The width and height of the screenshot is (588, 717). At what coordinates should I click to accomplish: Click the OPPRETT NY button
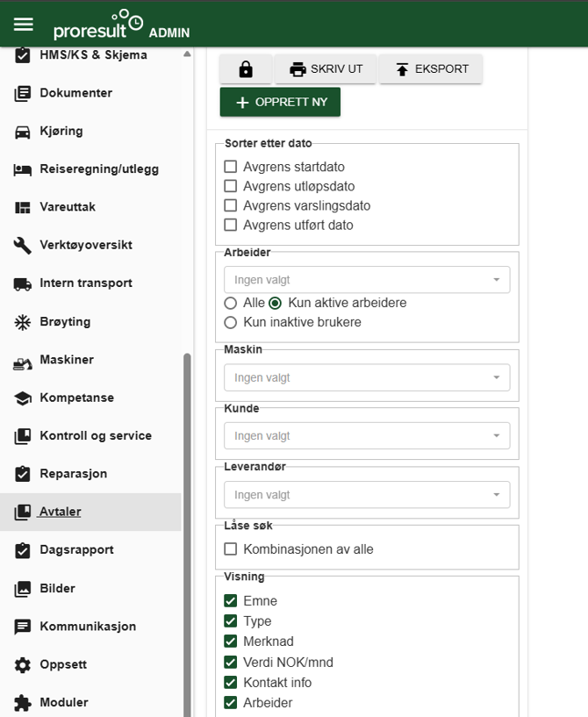pos(280,102)
